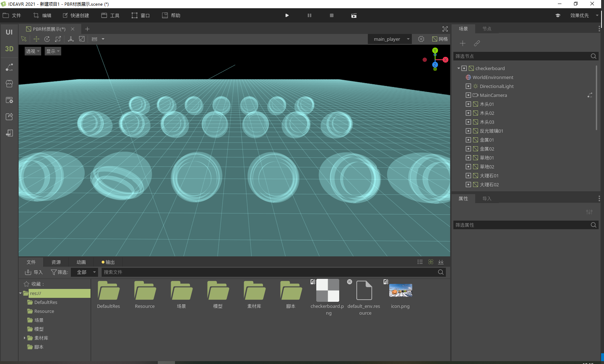Image resolution: width=604 pixels, height=364 pixels.
Task: Click the 筛选属性 search field
Action: click(526, 225)
